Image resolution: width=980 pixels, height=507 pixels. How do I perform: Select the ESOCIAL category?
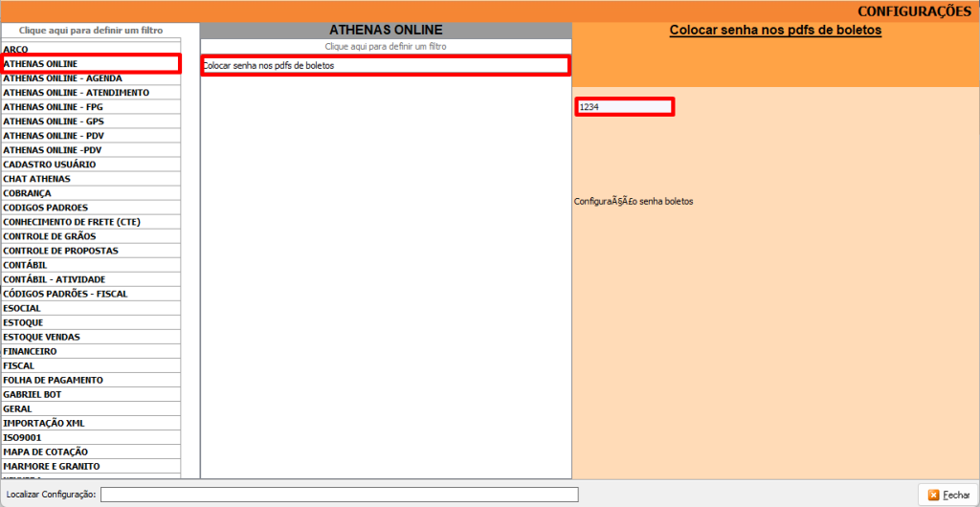pos(91,308)
